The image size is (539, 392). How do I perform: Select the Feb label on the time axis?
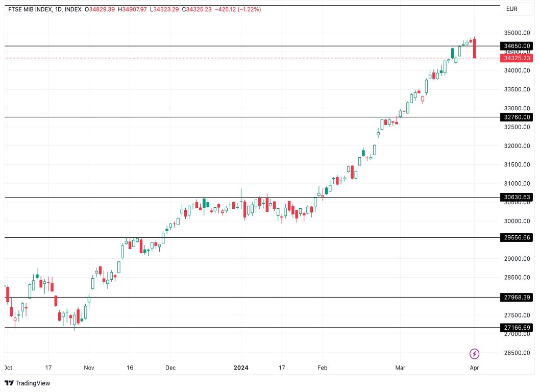[x=322, y=367]
